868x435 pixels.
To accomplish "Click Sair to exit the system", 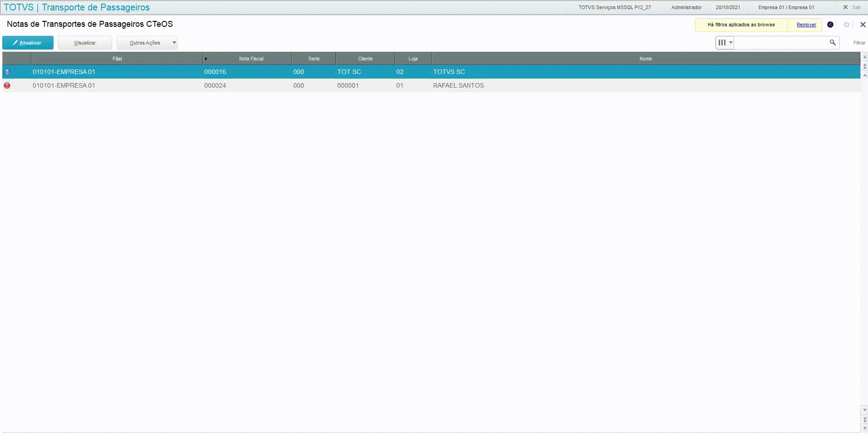I will (852, 7).
